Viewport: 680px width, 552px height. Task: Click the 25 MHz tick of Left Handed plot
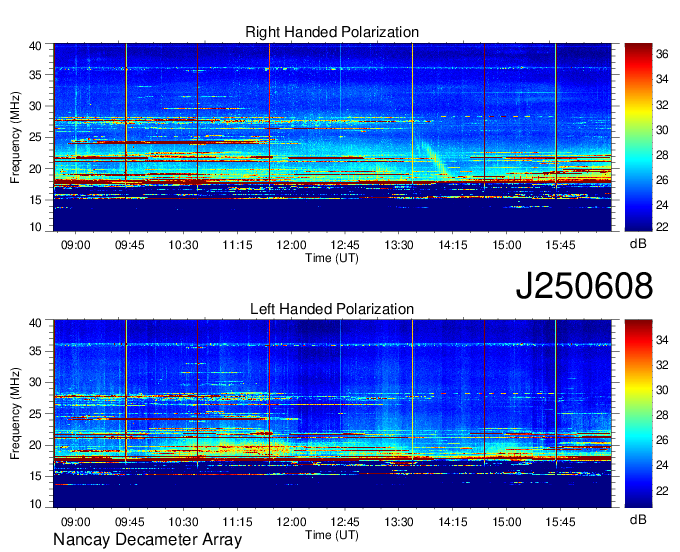click(x=35, y=414)
